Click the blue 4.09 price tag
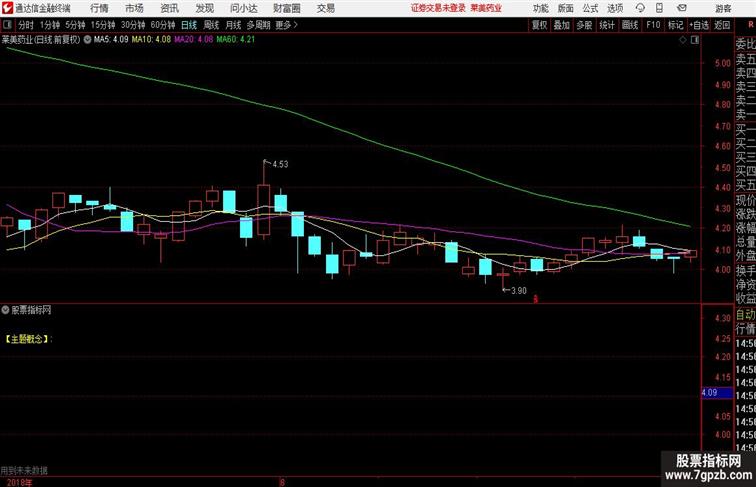Screen dimensions: 756x487 [717, 393]
